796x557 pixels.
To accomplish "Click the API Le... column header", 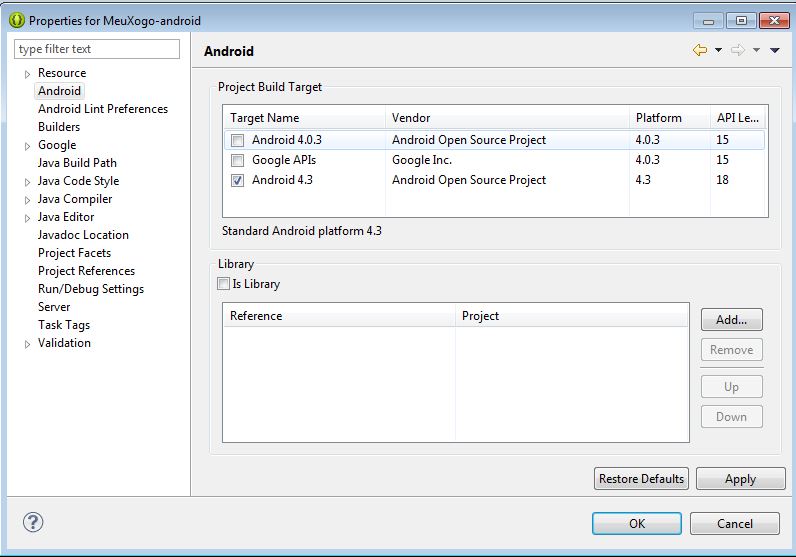I will (x=738, y=118).
